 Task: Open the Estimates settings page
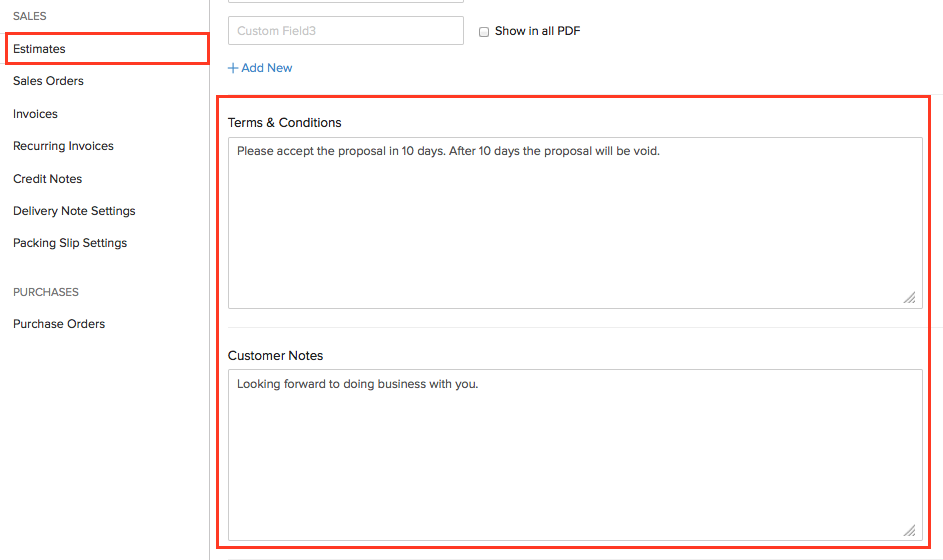click(40, 49)
